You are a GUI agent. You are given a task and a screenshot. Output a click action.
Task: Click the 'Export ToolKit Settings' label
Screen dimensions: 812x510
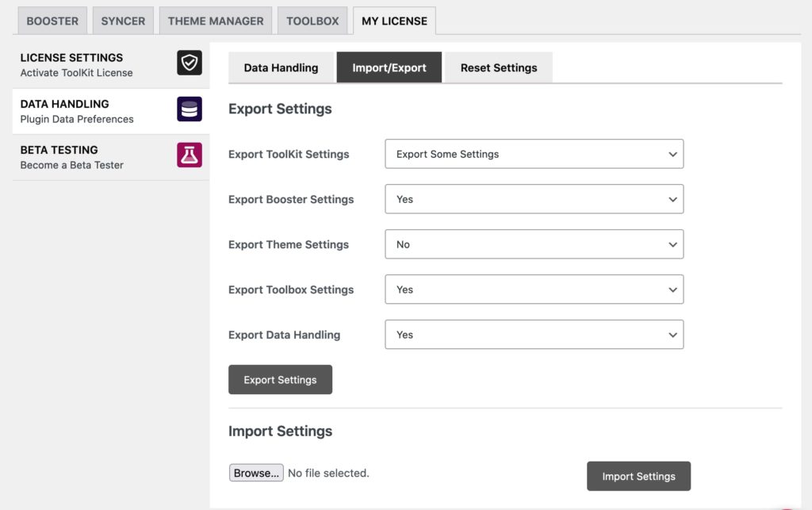click(289, 155)
